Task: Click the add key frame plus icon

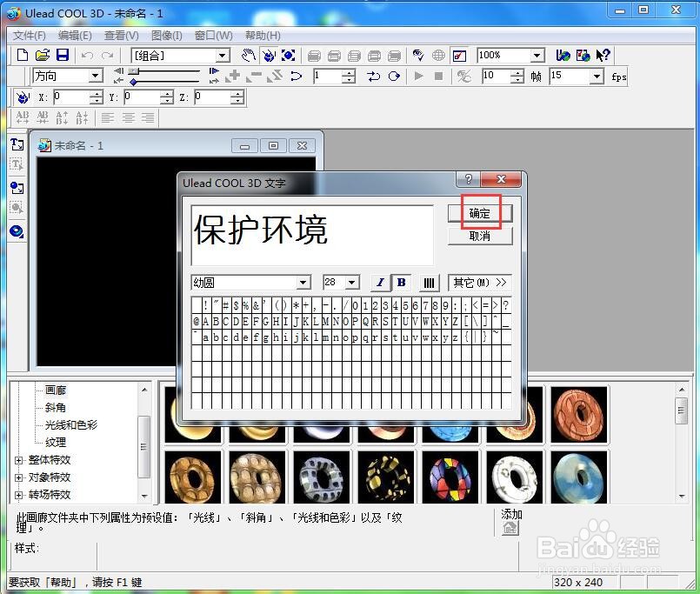Action: coord(232,76)
